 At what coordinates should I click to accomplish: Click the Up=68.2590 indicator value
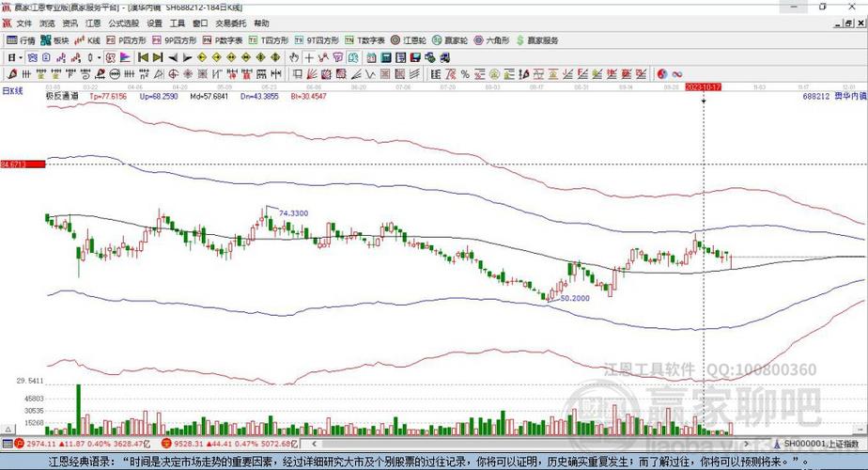pyautogui.click(x=159, y=96)
